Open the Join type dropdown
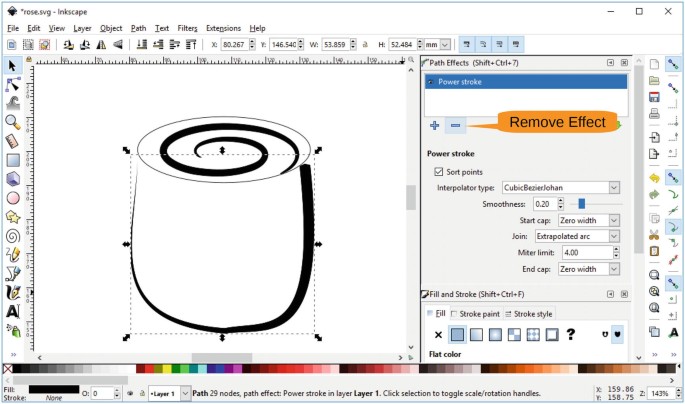Viewport: 685px width, 404px height. [577, 236]
